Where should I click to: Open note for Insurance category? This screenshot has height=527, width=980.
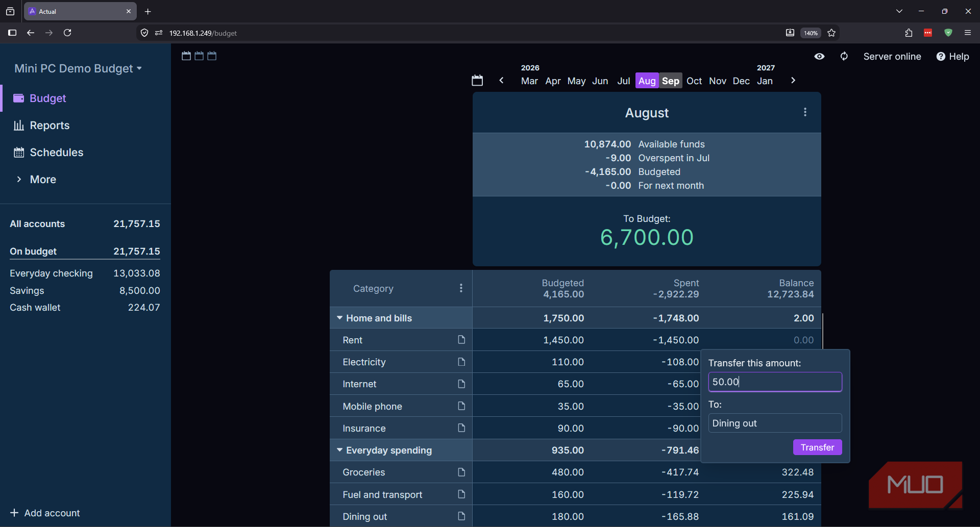(x=461, y=428)
